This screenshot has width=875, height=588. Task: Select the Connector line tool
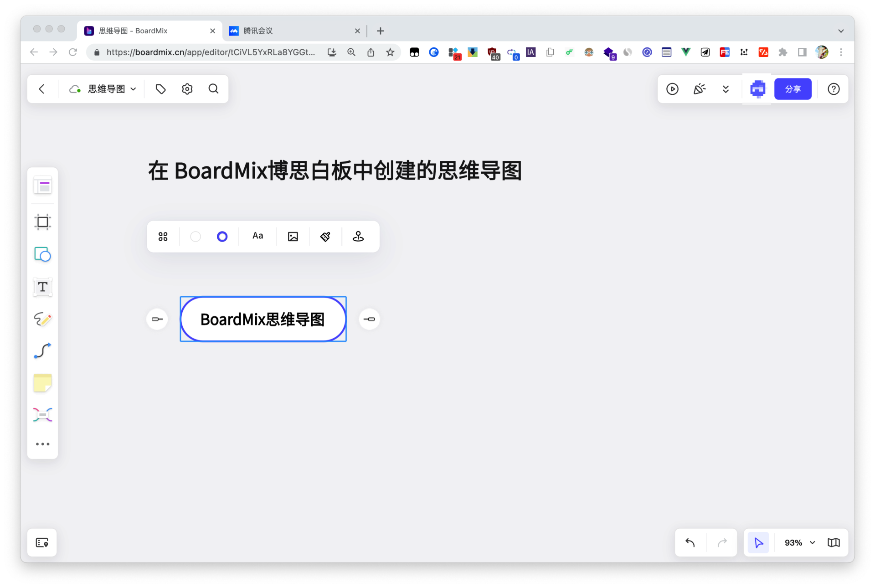(x=43, y=351)
